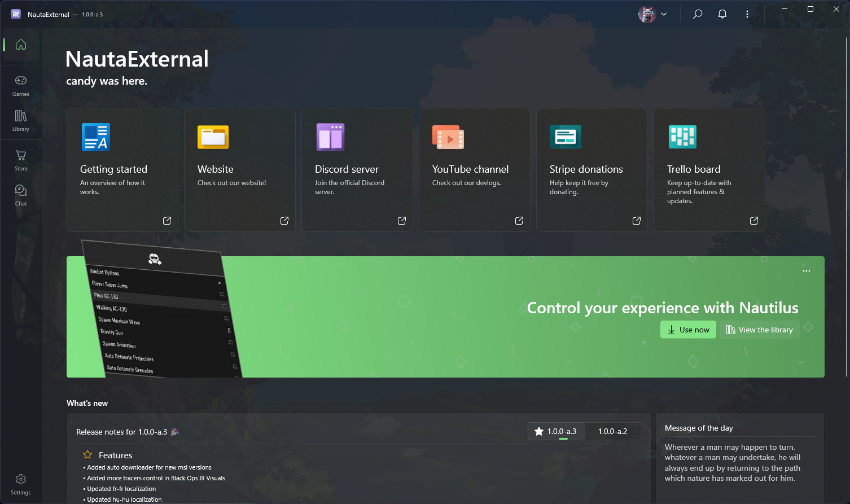The height and width of the screenshot is (504, 850).
Task: Open the Getting started card title
Action: pyautogui.click(x=113, y=169)
